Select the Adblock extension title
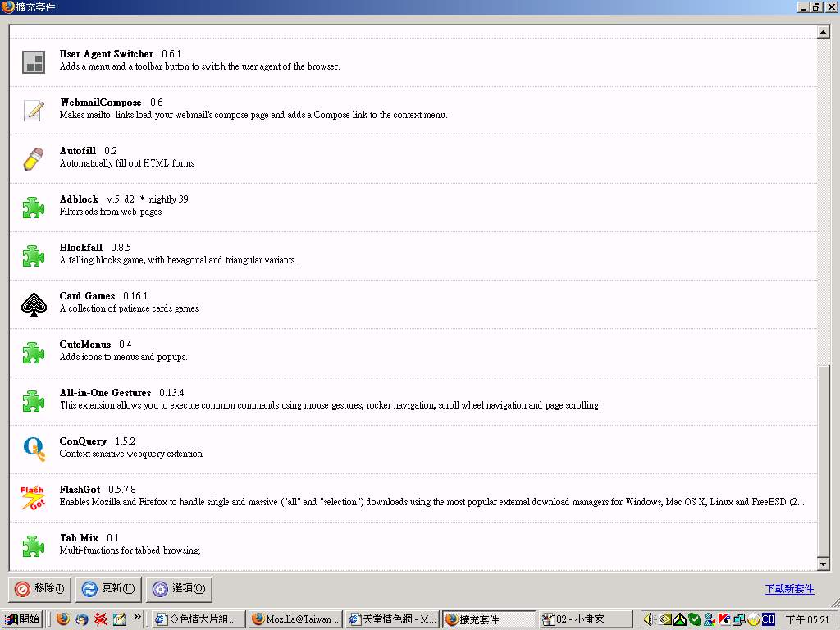Image resolution: width=840 pixels, height=630 pixels. point(79,199)
